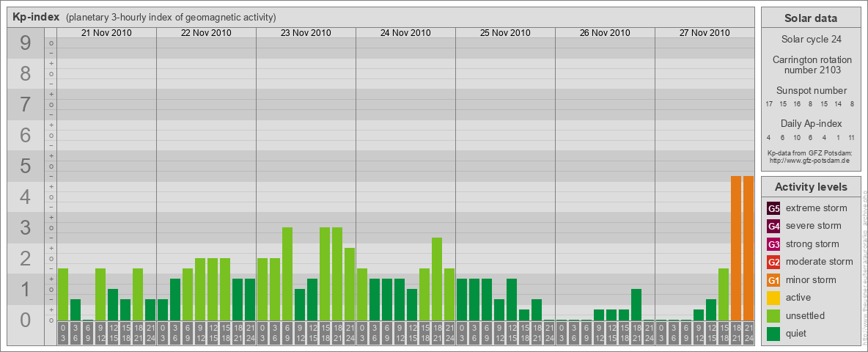Screen dimensions: 868x352
Task: Click the 'Activity levels' panel heading
Action: (x=810, y=187)
